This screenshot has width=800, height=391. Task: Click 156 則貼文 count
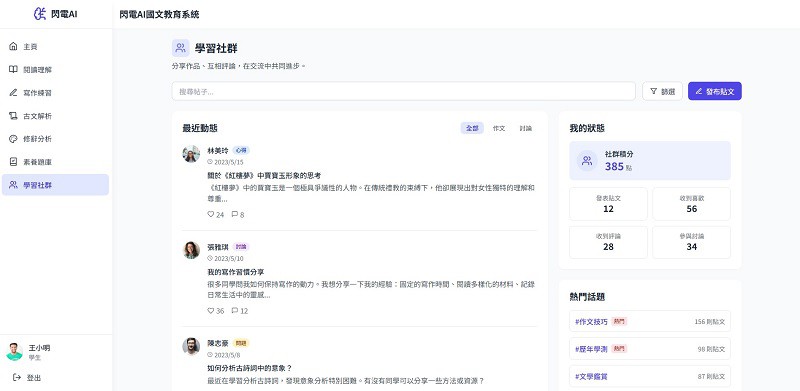710,322
